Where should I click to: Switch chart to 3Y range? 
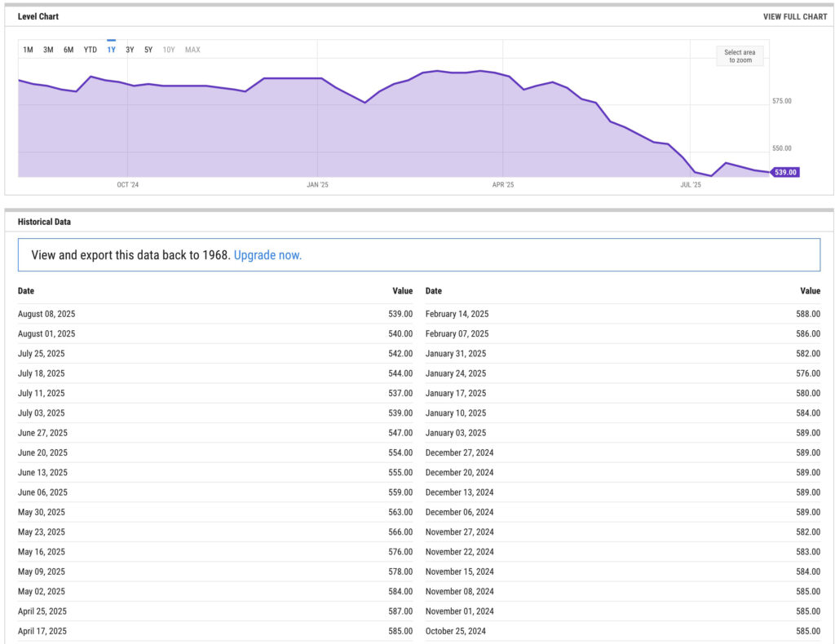130,50
